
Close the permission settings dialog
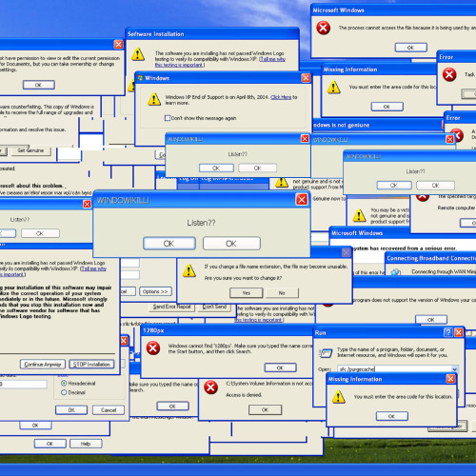coord(119,45)
